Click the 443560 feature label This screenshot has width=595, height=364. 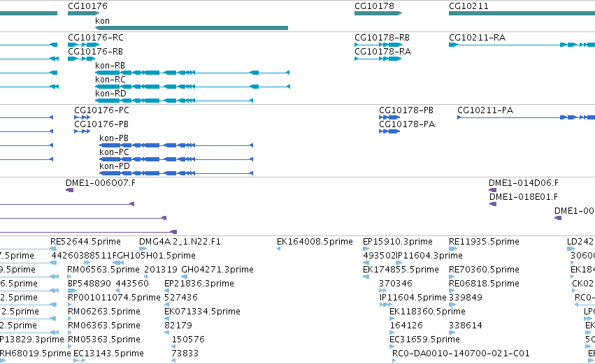click(x=132, y=284)
